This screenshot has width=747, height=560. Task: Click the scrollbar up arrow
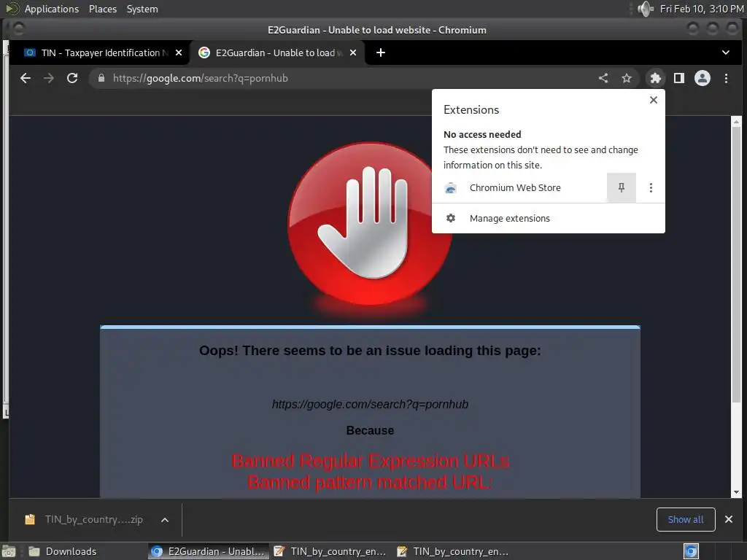coord(737,122)
